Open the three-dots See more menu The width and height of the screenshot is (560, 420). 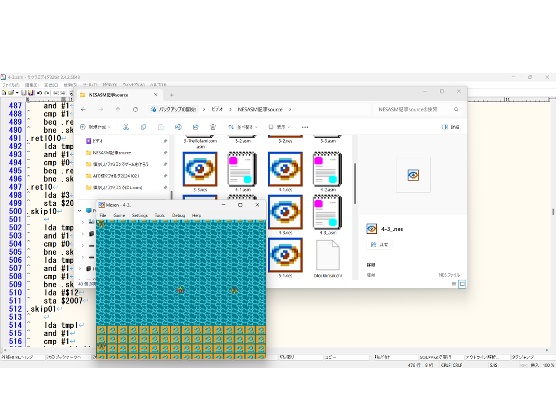(x=305, y=127)
